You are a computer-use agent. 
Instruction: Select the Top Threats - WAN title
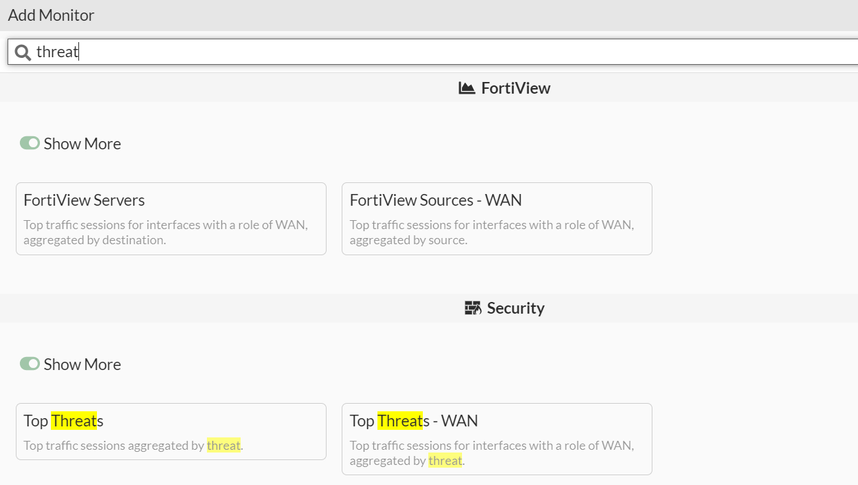pos(414,421)
